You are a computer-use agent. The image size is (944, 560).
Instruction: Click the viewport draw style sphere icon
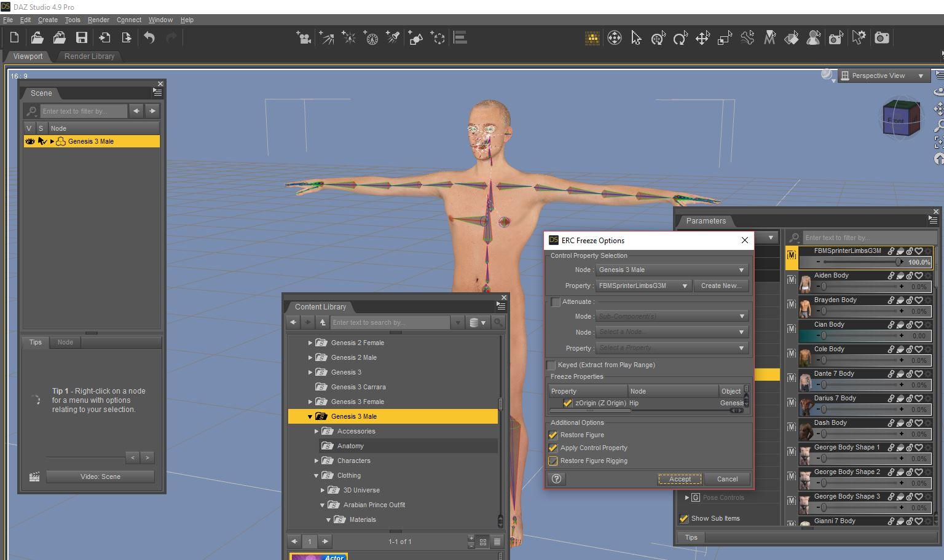(x=828, y=75)
